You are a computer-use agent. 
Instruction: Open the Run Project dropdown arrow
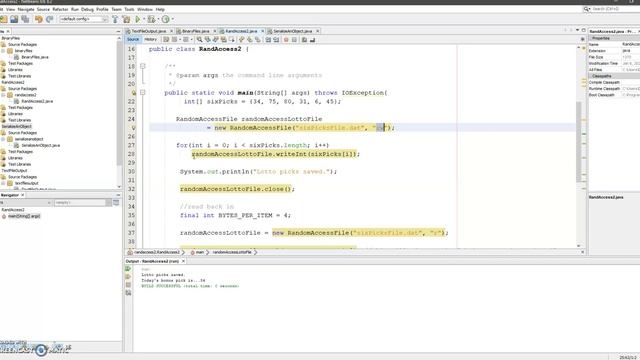click(144, 19)
